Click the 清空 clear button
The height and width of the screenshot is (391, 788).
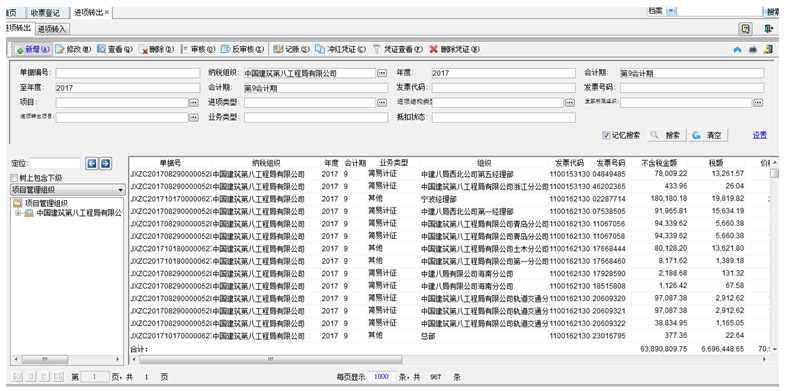[x=708, y=135]
